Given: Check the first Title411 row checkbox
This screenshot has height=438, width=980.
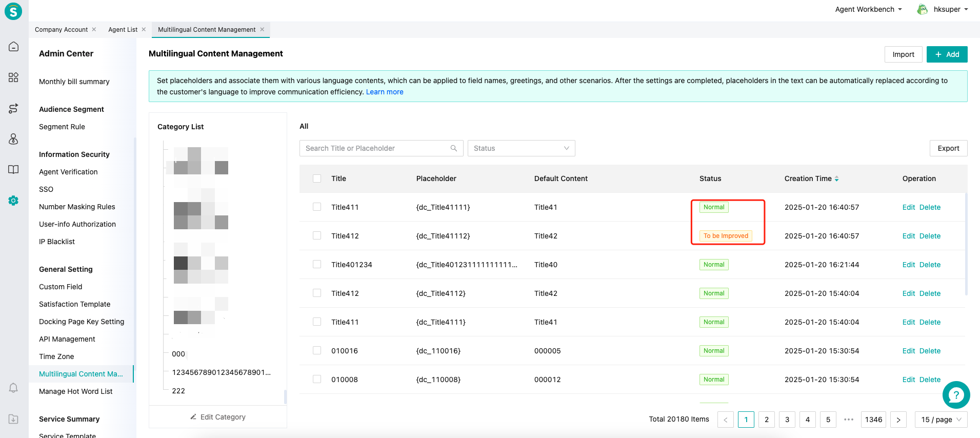Looking at the screenshot, I should tap(317, 207).
